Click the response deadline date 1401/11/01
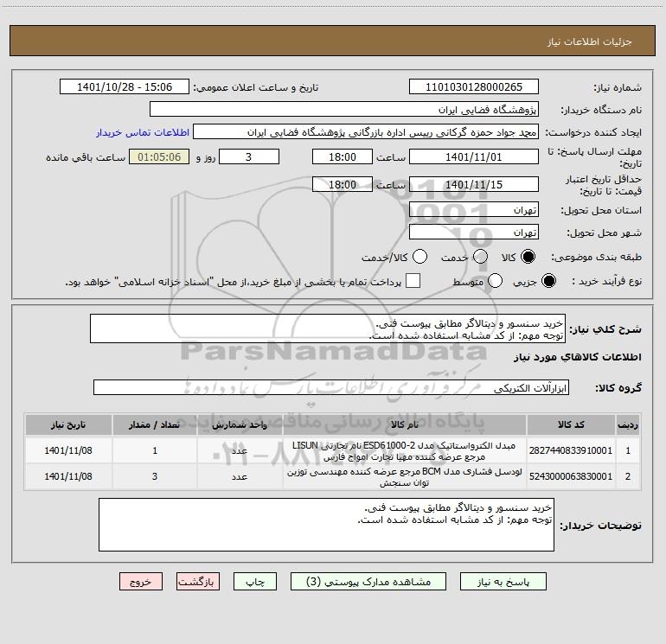The width and height of the screenshot is (666, 644). (x=474, y=157)
